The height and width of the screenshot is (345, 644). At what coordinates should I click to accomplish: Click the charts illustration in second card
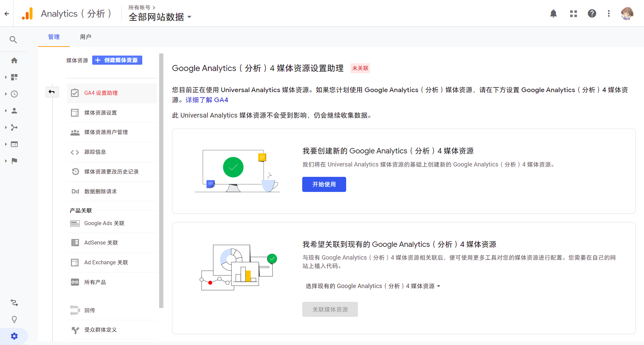(x=238, y=267)
